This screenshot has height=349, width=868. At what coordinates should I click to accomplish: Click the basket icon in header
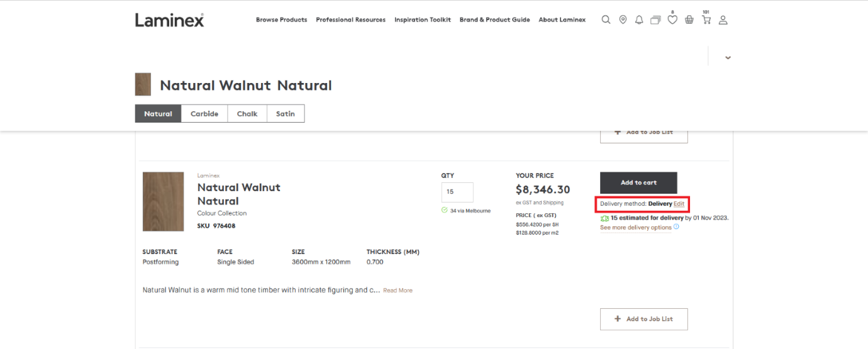click(x=689, y=19)
